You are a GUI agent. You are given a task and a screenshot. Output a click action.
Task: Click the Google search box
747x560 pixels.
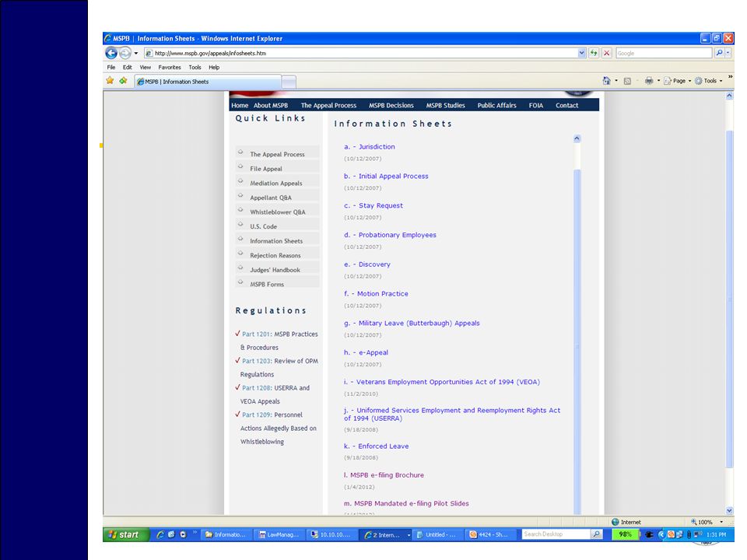[x=664, y=54]
